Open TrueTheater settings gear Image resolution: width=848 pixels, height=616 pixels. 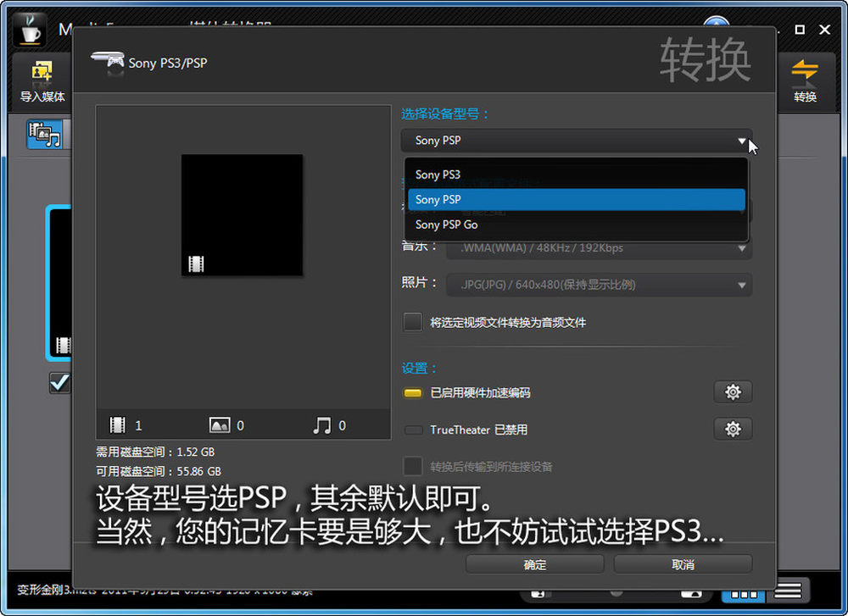(x=733, y=429)
